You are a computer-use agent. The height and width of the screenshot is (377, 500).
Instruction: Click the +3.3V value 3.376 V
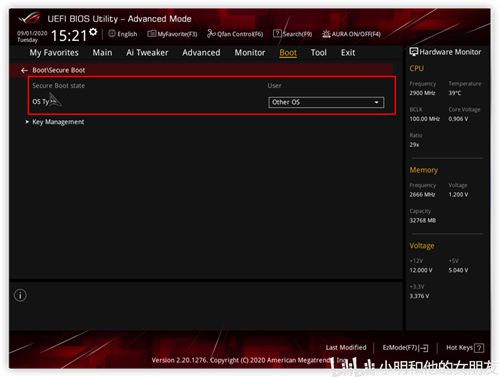pos(419,296)
